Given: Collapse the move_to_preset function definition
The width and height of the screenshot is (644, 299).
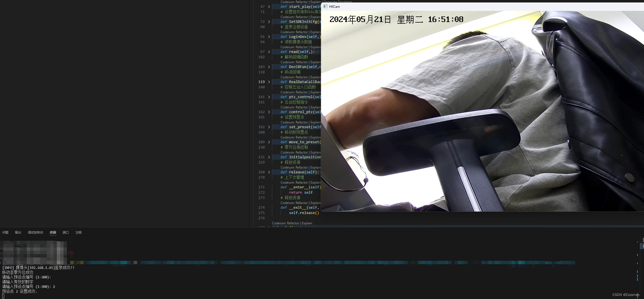Looking at the screenshot, I should click(269, 142).
